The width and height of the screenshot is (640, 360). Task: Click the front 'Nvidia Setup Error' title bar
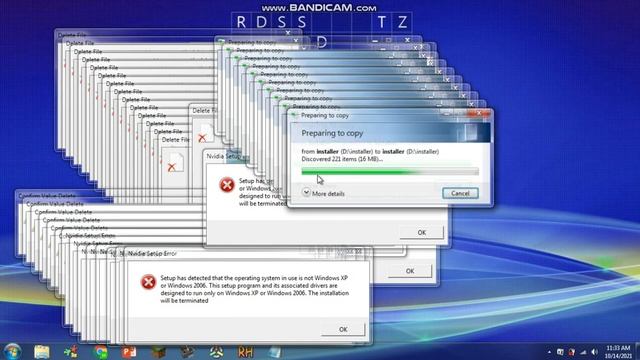click(248, 253)
